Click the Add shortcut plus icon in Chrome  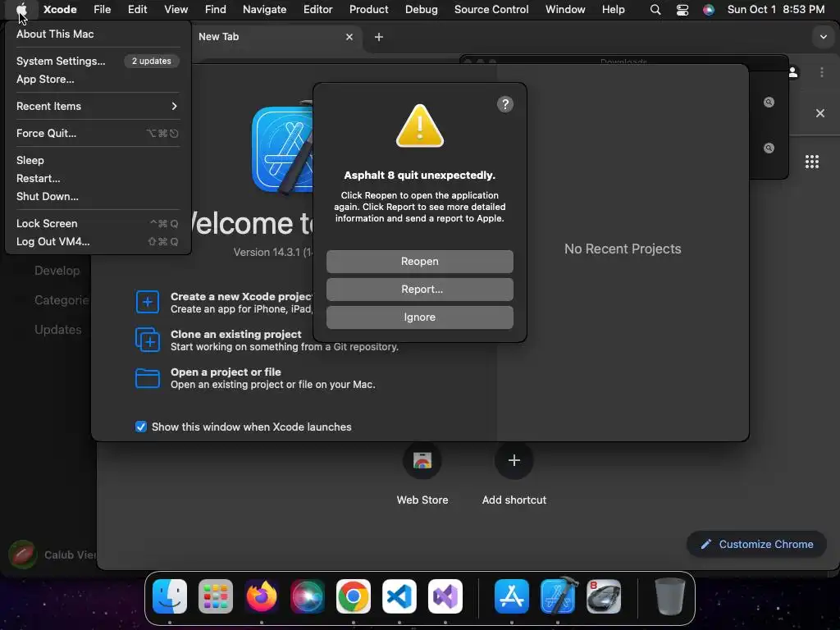pos(514,461)
